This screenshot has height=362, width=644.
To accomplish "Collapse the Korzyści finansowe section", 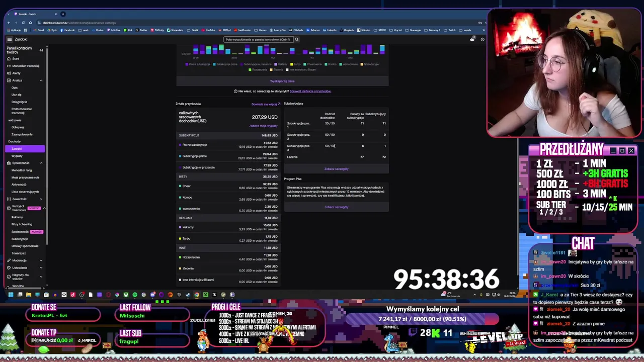I will (44, 208).
